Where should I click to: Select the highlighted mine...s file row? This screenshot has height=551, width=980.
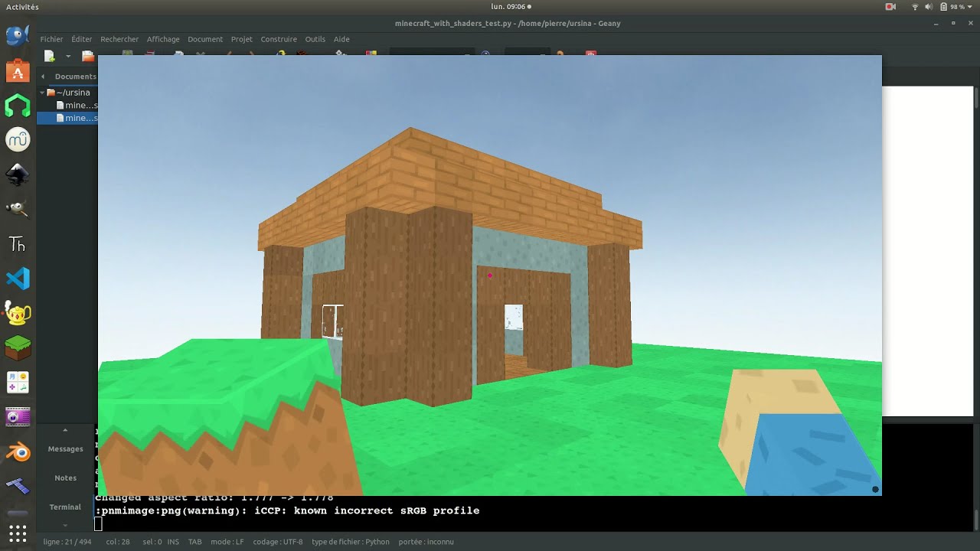[67, 118]
